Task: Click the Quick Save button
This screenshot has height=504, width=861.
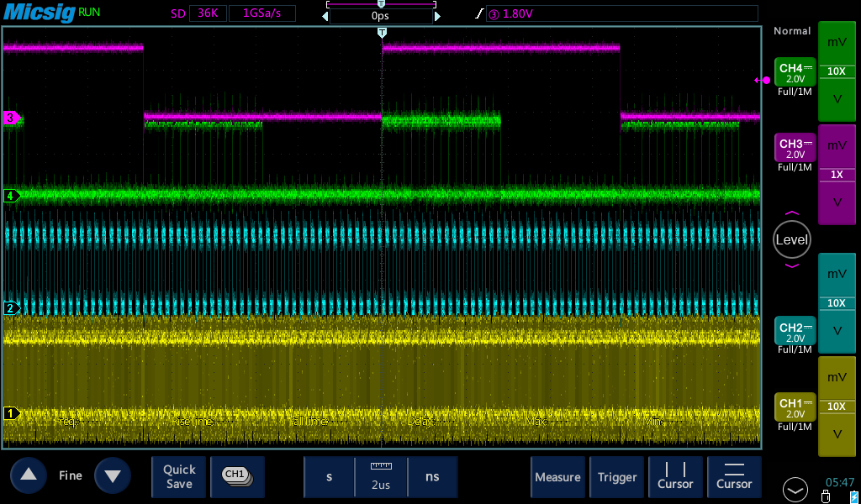Action: (x=179, y=476)
